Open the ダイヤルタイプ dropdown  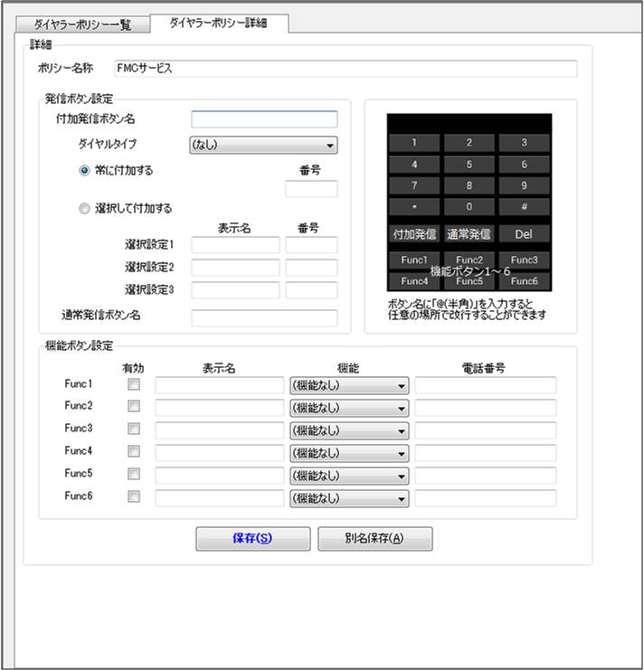(263, 145)
